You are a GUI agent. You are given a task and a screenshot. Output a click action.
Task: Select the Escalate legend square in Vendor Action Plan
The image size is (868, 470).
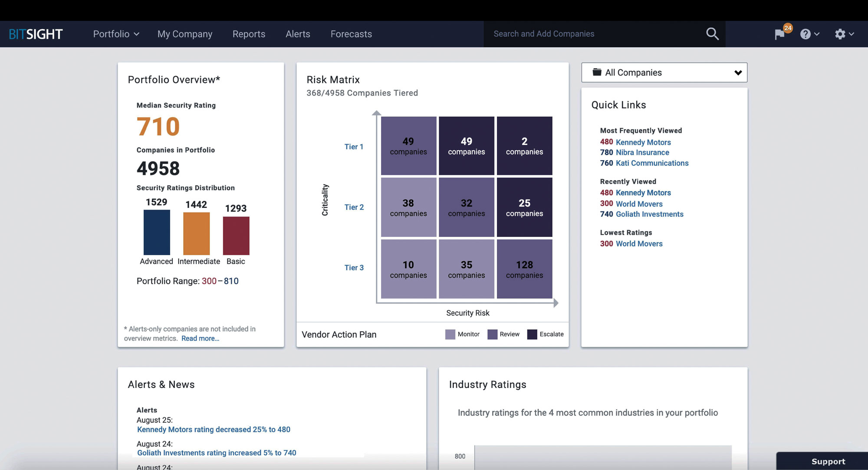point(532,334)
